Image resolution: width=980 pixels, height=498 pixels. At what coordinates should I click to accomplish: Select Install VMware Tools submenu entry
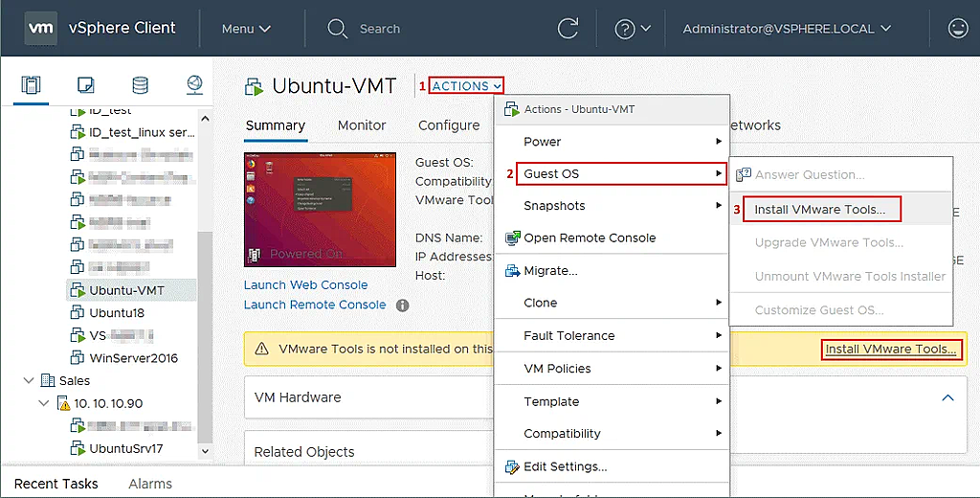pyautogui.click(x=821, y=210)
